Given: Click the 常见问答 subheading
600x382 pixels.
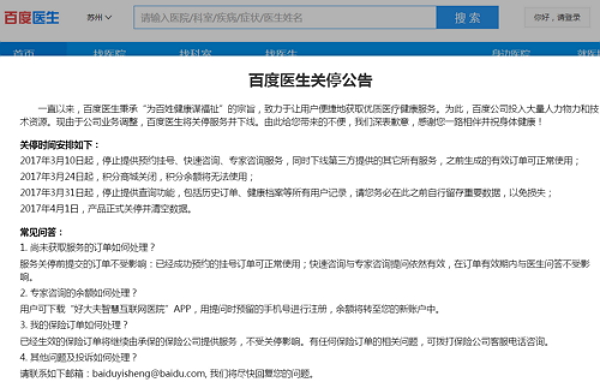Looking at the screenshot, I should 41,232.
